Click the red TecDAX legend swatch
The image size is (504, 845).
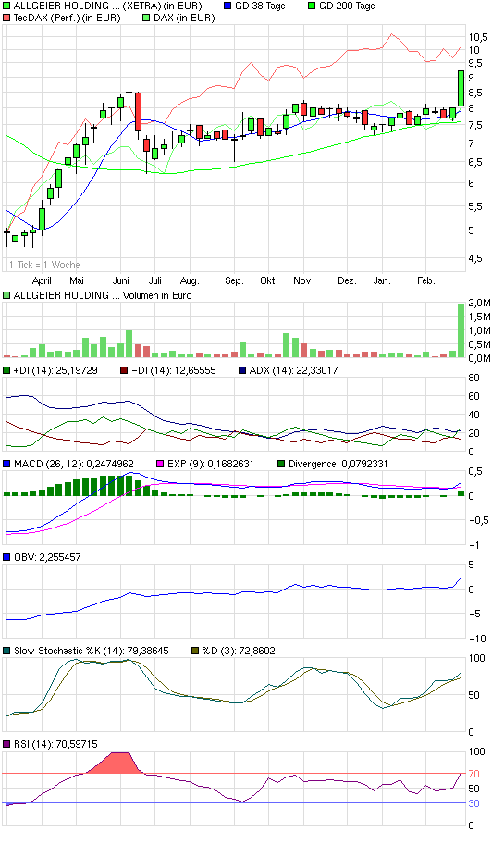point(6,18)
